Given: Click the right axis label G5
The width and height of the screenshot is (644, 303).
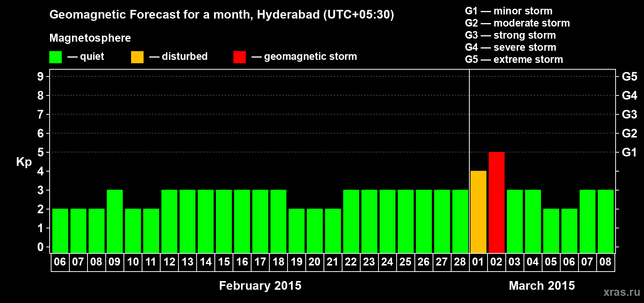Looking at the screenshot, I should (x=630, y=77).
